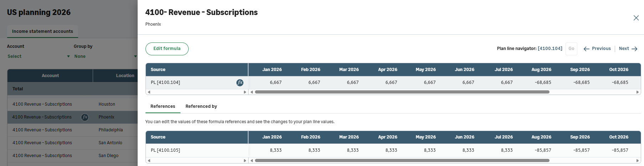The image size is (644, 166).
Task: Open Income statement accounts tab
Action: pos(42,31)
